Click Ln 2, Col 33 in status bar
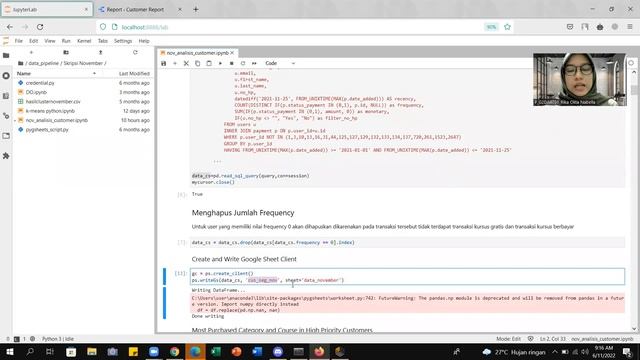This screenshot has width=640, height=360. 553,339
